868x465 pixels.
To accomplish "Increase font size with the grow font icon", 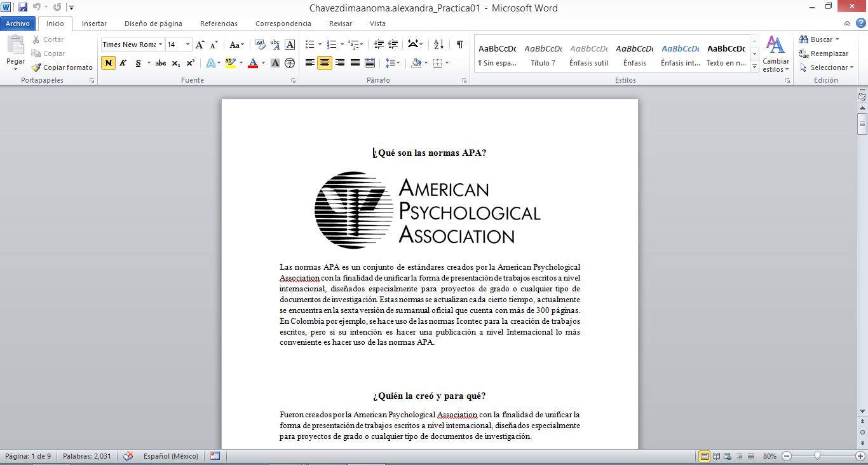I will (200, 45).
